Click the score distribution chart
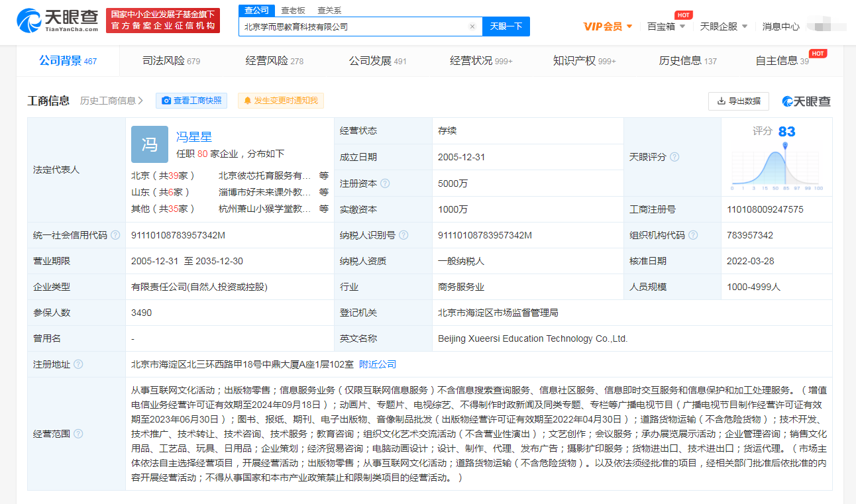 [777, 166]
